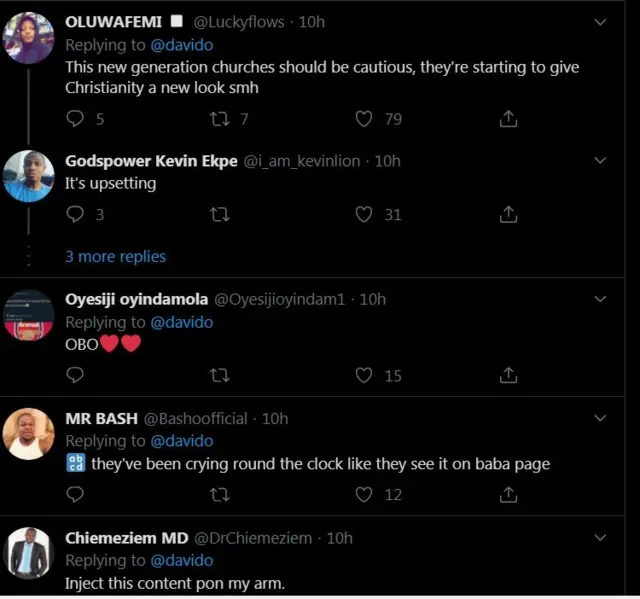640x599 pixels.
Task: Expand options menu on Godspower Kevin Ekpe's tweet
Action: coord(600,160)
